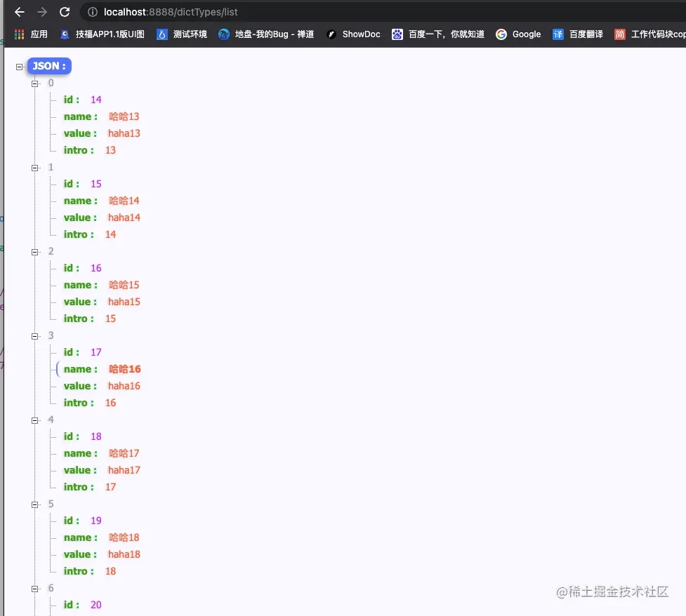Select id value 15
Screen dimensions: 686x616
tap(95, 184)
